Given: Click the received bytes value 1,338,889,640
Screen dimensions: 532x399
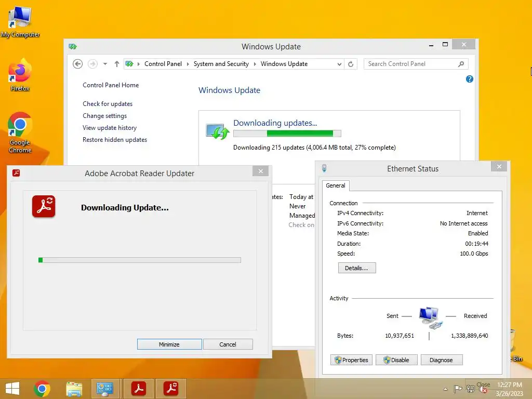Looking at the screenshot, I should coord(470,336).
